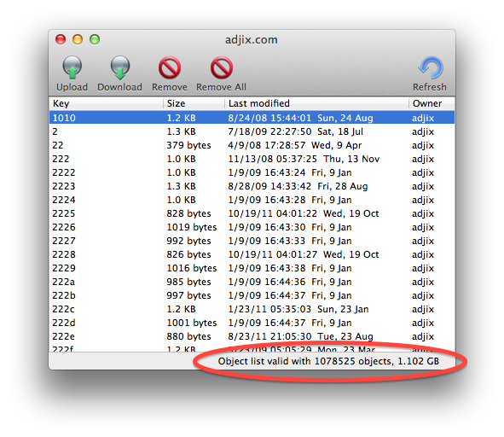This screenshot has width=504, height=437.
Task: Select the row with key 22
Action: point(252,145)
